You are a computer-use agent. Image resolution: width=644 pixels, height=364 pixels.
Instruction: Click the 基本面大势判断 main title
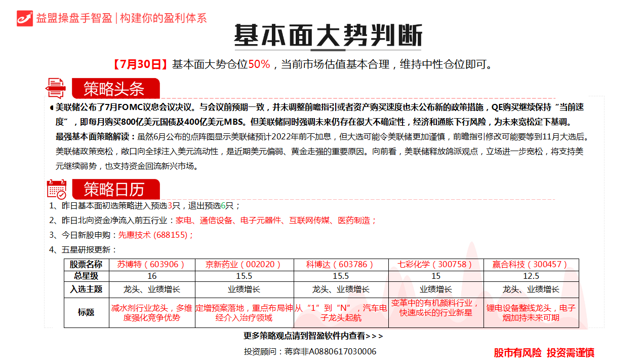pos(328,36)
